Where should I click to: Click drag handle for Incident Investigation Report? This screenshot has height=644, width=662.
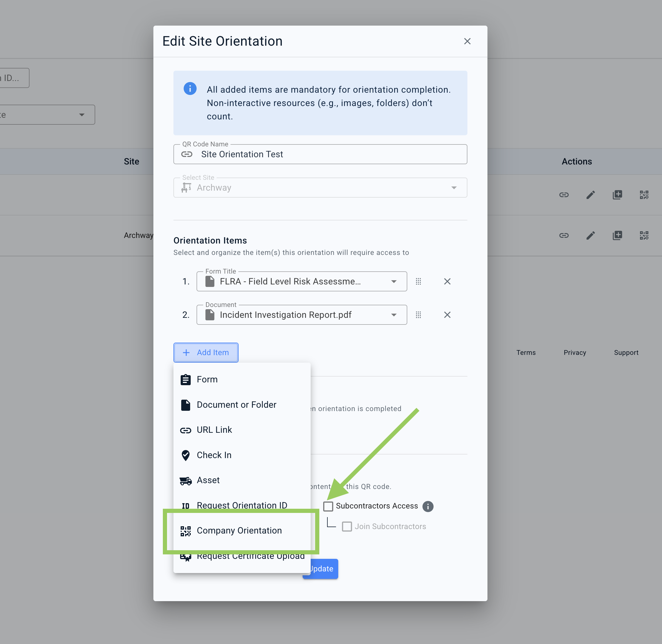(418, 315)
